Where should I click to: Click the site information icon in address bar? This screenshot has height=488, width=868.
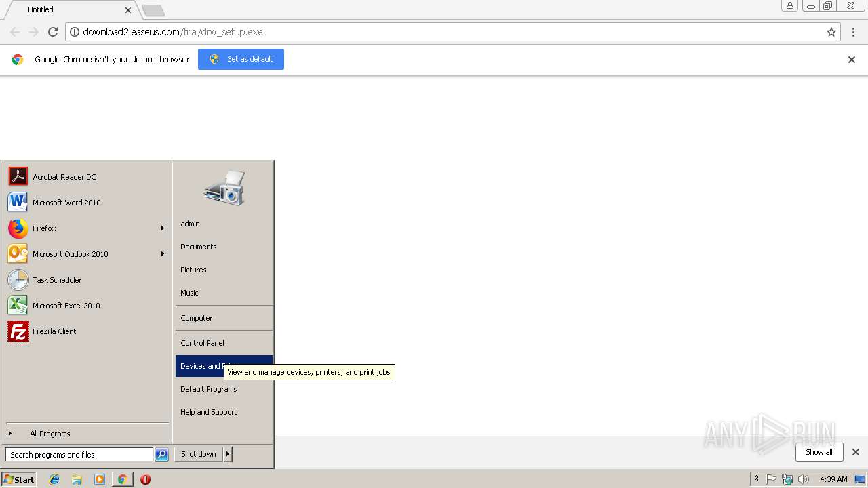tap(75, 32)
